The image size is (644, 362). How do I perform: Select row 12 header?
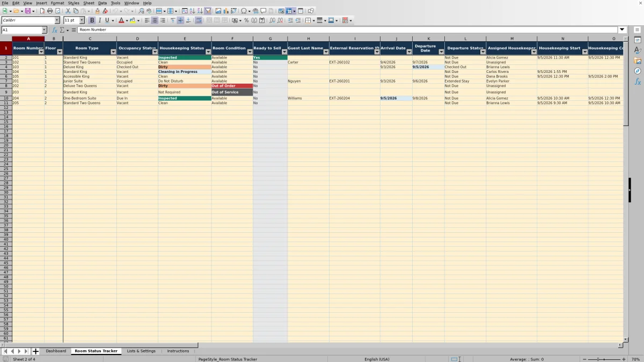(6, 108)
